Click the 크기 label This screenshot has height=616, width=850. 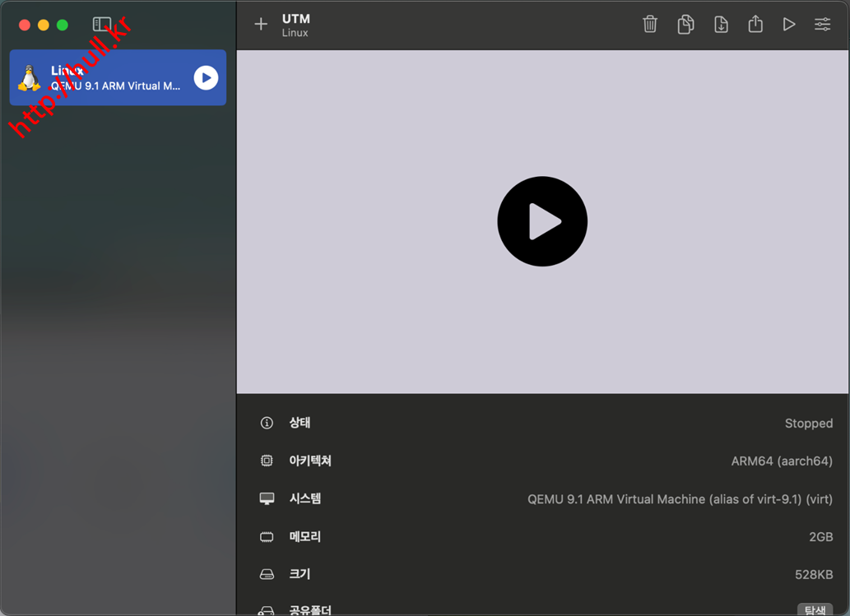(x=300, y=574)
